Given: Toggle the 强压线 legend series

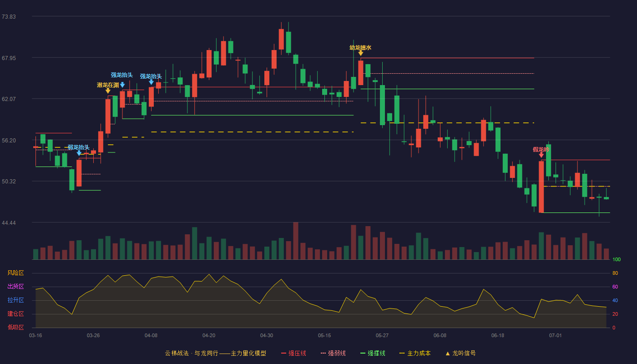Looking at the screenshot, I should 293,353.
